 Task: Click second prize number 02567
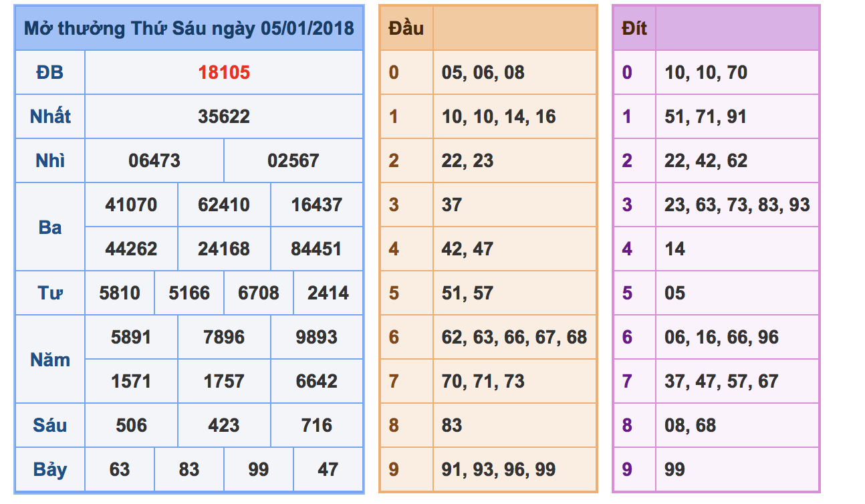tap(293, 160)
